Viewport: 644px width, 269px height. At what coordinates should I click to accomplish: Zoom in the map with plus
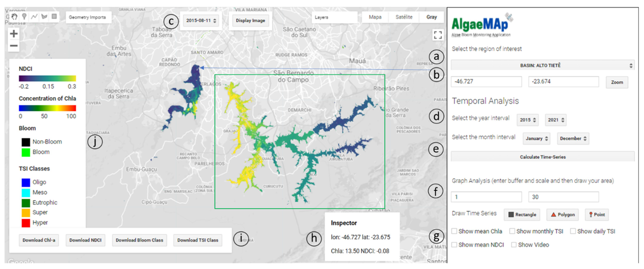pos(14,33)
